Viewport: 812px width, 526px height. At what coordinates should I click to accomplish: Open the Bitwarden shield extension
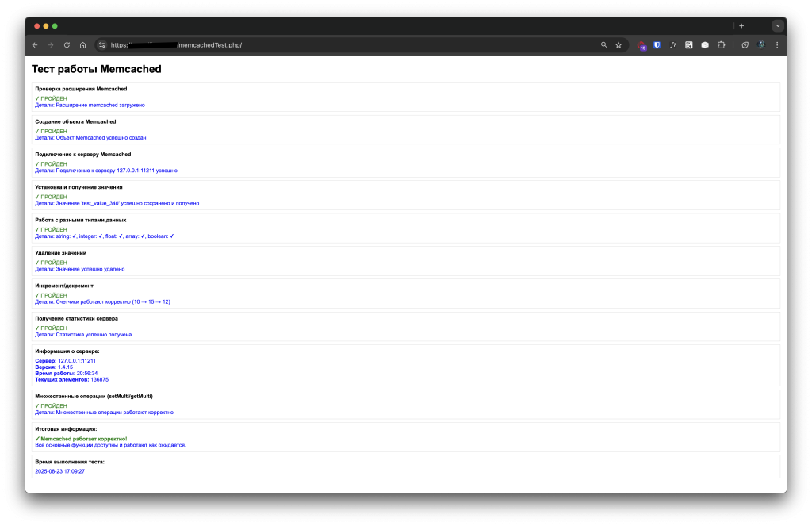point(657,45)
